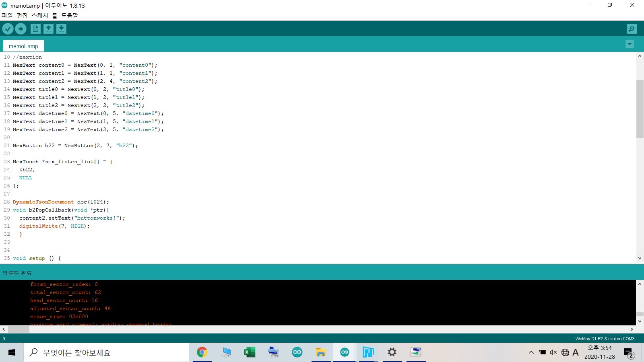Click the "DynamicJsonDocument" keyword in code

pyautogui.click(x=43, y=202)
